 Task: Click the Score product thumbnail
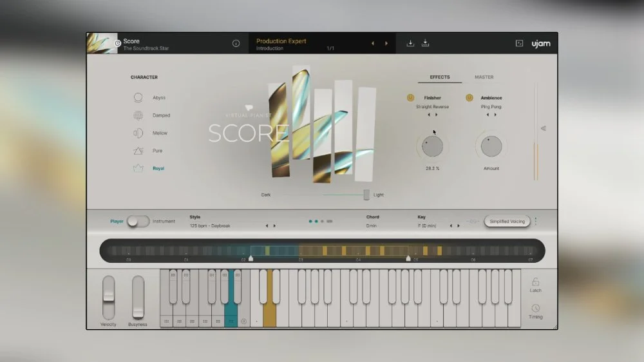102,43
